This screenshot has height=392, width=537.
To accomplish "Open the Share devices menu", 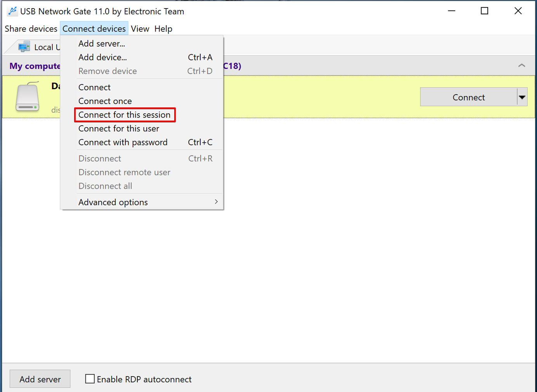I will coord(31,29).
